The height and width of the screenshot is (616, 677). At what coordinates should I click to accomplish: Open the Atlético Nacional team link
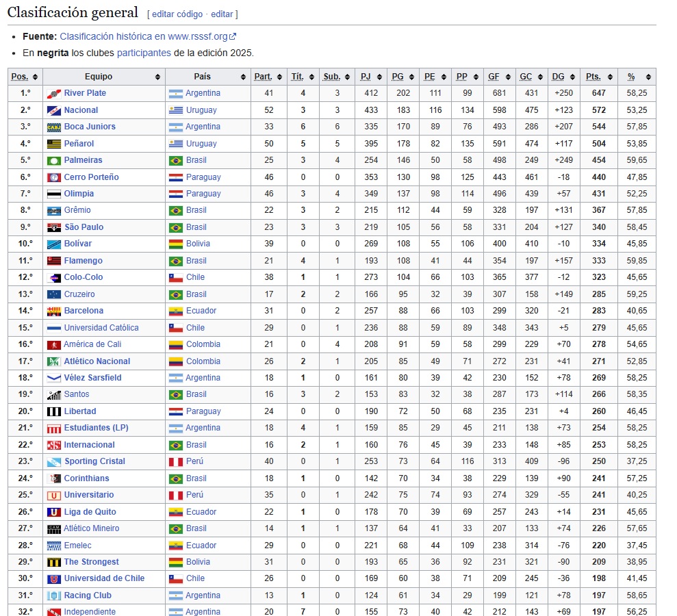(x=97, y=361)
